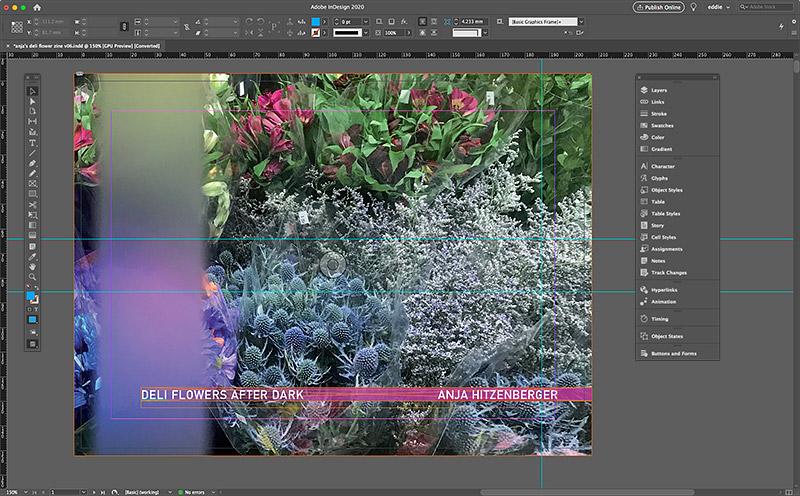Expand the fill color options arrow
Image resolution: width=800 pixels, height=496 pixels.
(325, 22)
